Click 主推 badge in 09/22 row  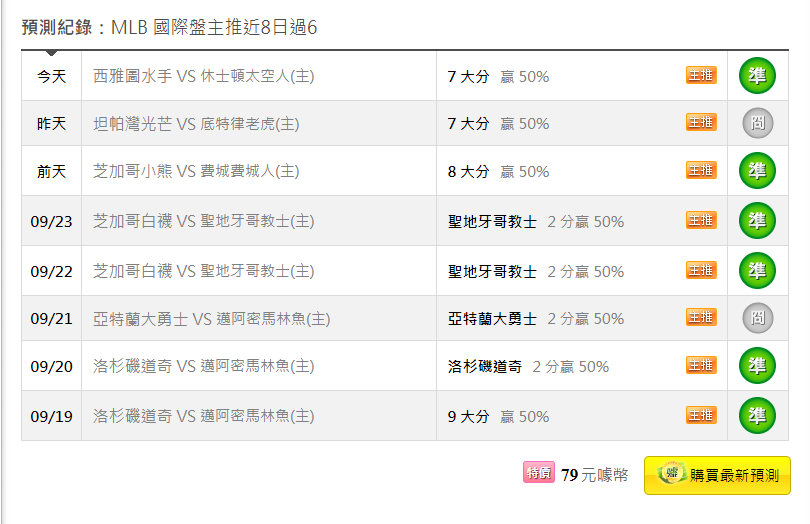coord(701,270)
